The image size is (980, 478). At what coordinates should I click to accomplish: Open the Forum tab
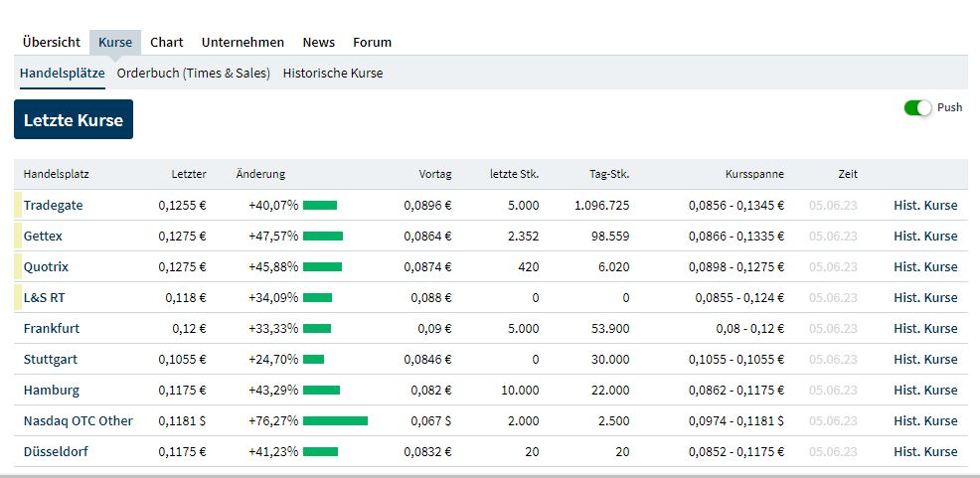[x=372, y=42]
